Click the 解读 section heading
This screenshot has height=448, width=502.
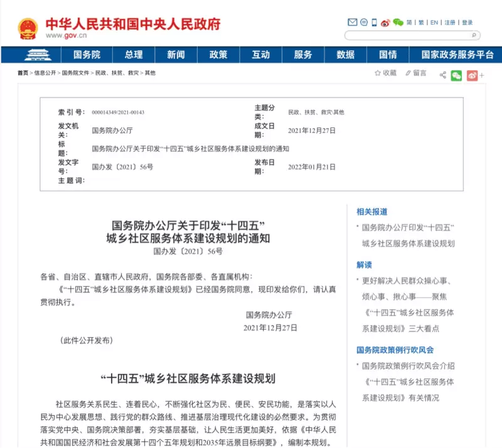point(365,265)
